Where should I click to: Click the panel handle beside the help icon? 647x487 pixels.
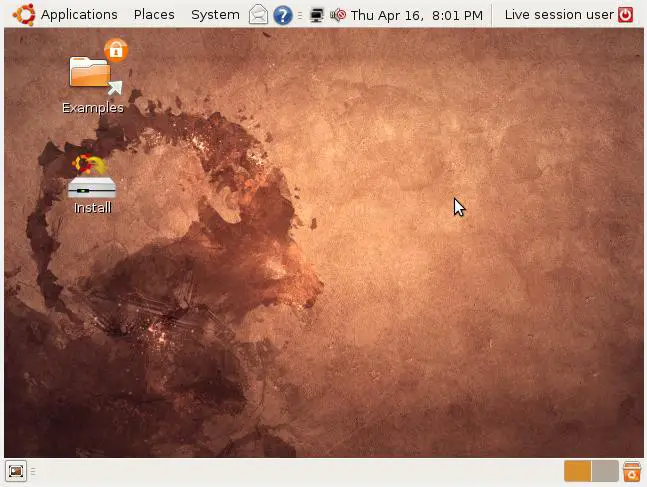(300, 15)
